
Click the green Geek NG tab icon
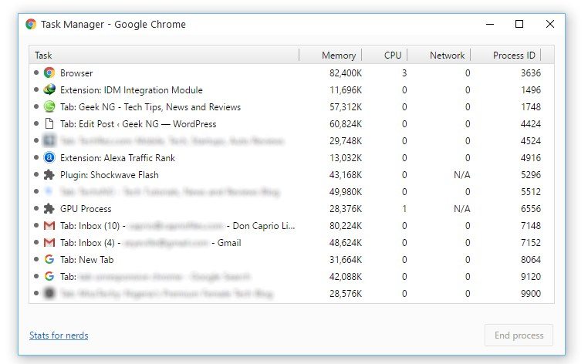point(49,107)
